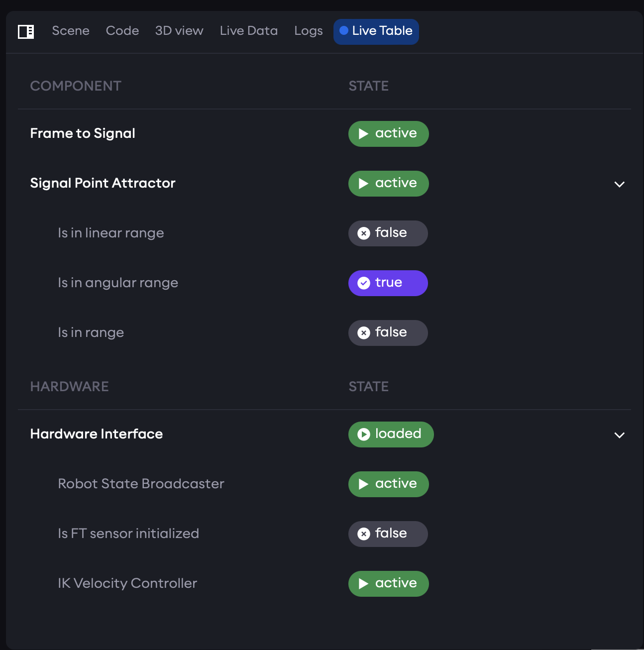
Task: Click the Frame to Signal active badge
Action: tap(388, 134)
